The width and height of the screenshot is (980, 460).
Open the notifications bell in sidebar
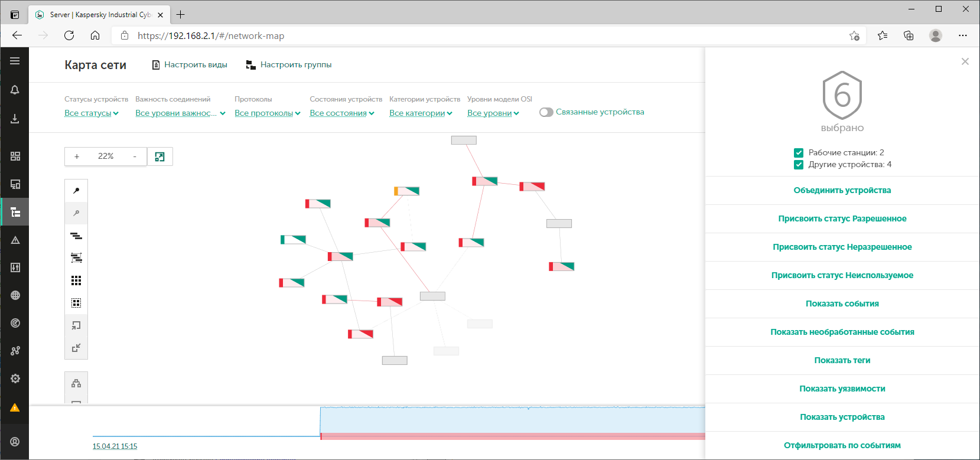point(15,90)
